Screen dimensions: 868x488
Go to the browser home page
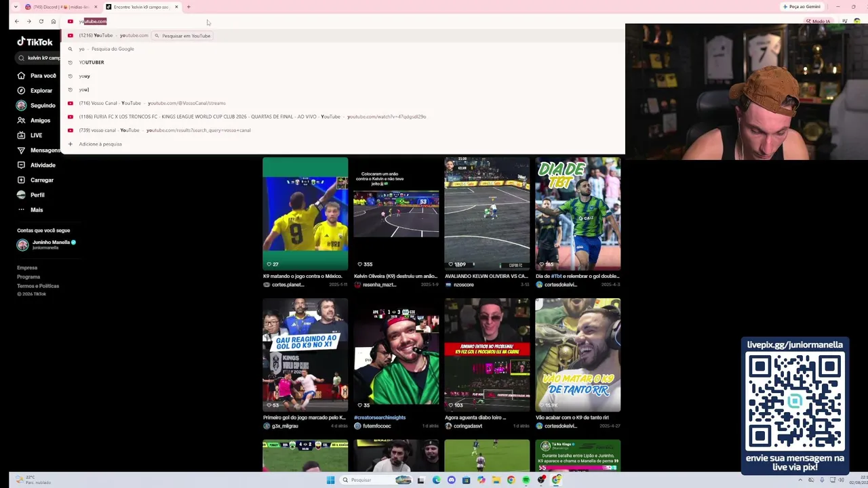click(x=54, y=21)
